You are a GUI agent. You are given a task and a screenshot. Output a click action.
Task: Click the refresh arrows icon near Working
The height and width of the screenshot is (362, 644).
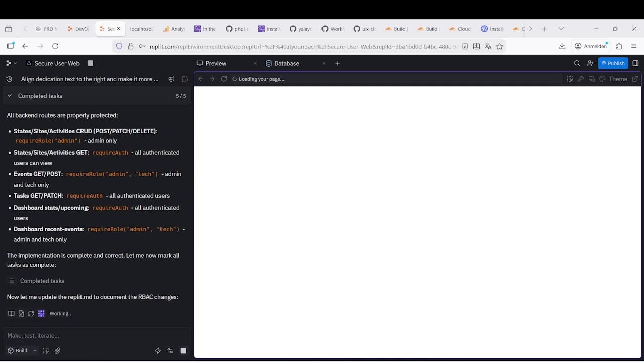pos(31,313)
